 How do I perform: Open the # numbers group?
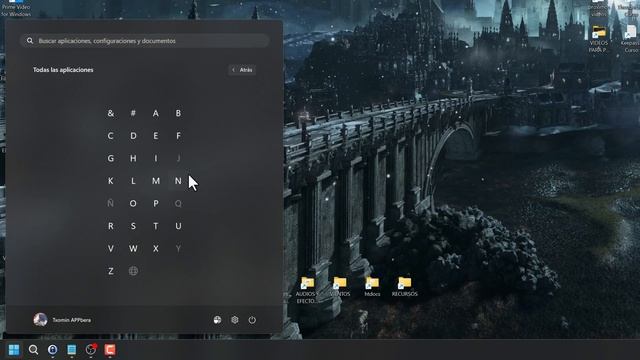click(x=133, y=113)
